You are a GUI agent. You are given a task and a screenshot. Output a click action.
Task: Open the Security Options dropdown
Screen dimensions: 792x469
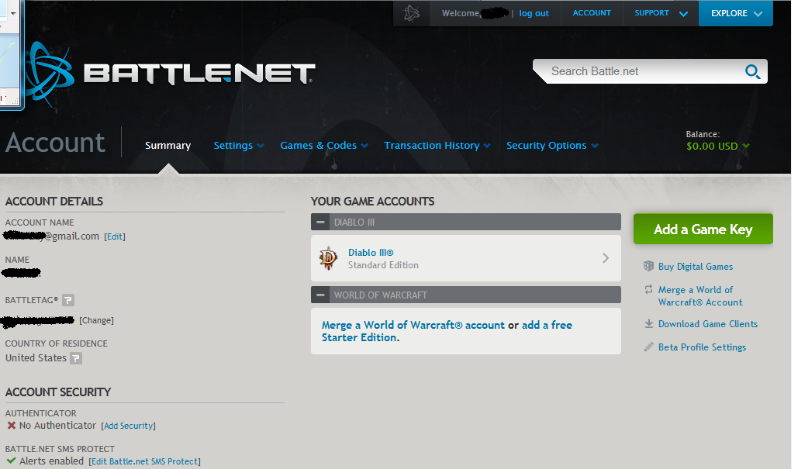(x=552, y=145)
